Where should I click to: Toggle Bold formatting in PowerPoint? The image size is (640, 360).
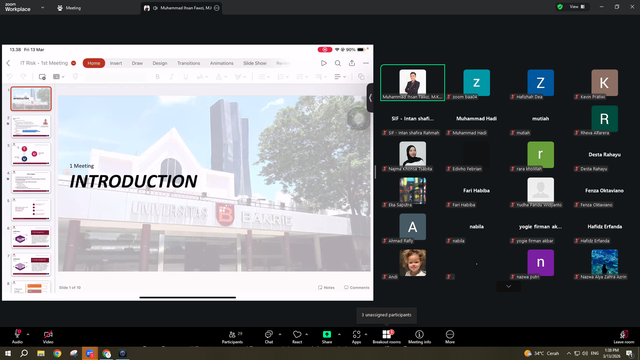[158, 77]
